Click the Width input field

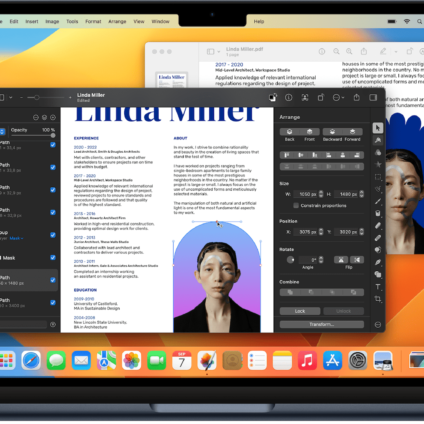(306, 194)
